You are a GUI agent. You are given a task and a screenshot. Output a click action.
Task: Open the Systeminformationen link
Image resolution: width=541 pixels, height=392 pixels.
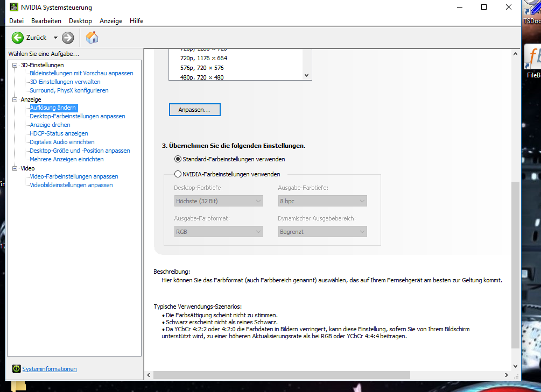click(50, 369)
